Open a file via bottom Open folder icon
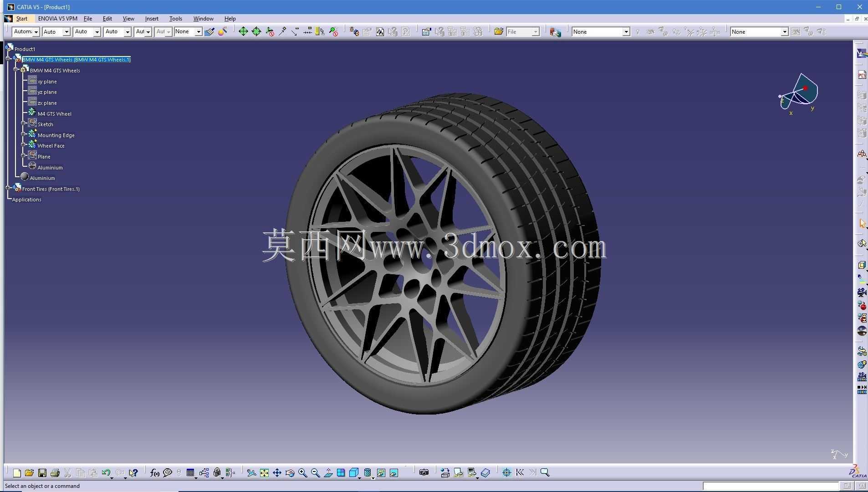This screenshot has width=868, height=492. (x=29, y=473)
